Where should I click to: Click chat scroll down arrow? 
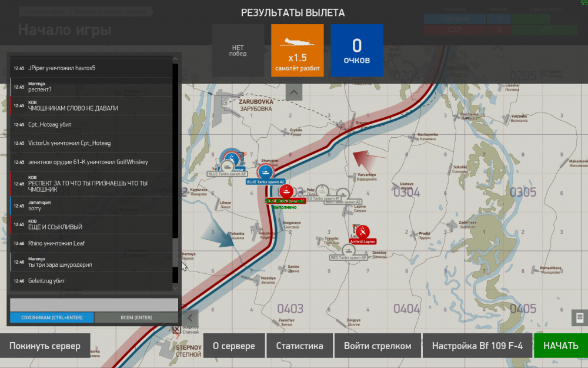pyautogui.click(x=175, y=288)
